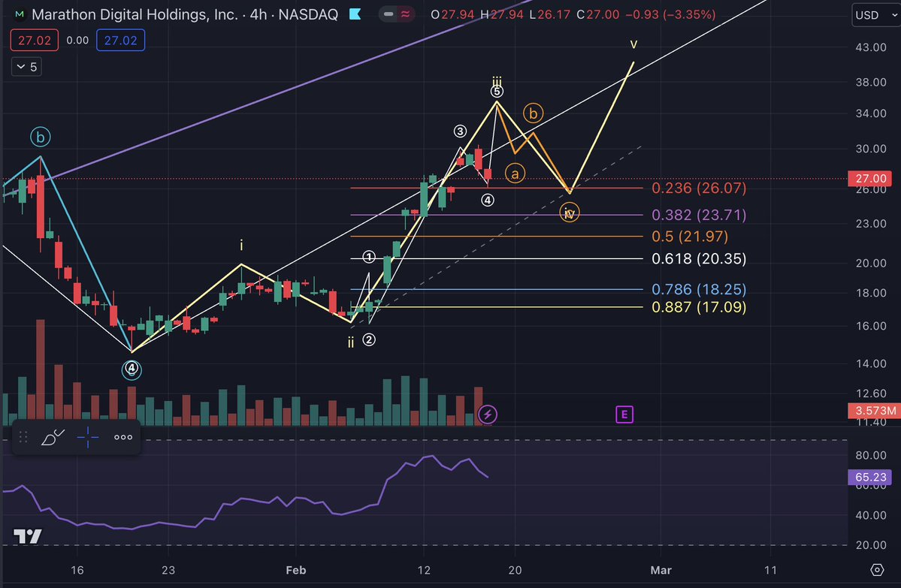The height and width of the screenshot is (588, 901).
Task: Select the brush drawing tool
Action: [x=53, y=438]
